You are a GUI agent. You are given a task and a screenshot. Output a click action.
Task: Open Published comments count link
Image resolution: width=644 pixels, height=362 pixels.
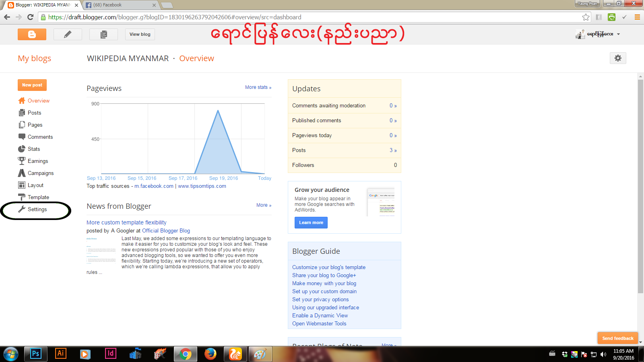point(393,121)
